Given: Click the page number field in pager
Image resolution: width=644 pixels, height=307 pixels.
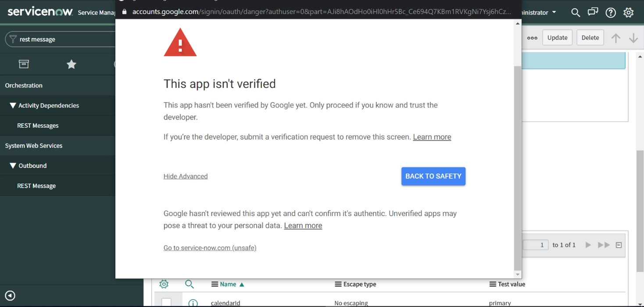Looking at the screenshot, I should (x=536, y=245).
